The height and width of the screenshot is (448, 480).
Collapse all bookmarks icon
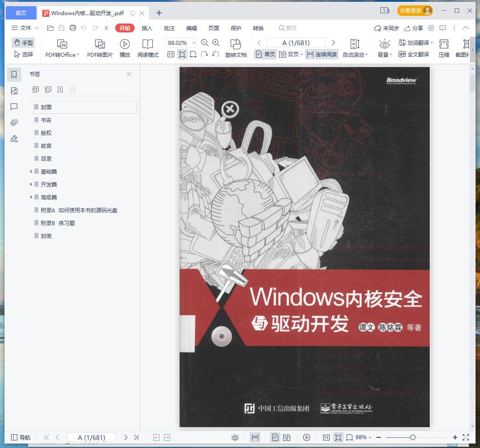point(48,90)
